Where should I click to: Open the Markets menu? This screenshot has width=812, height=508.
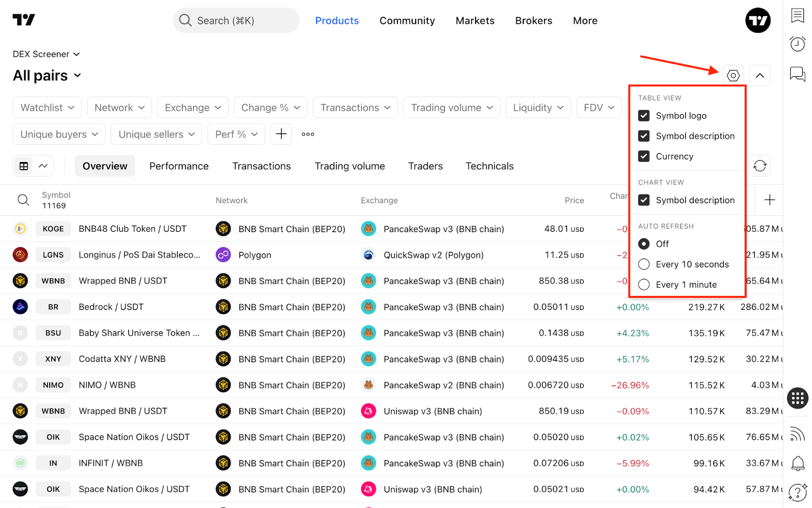(x=475, y=21)
